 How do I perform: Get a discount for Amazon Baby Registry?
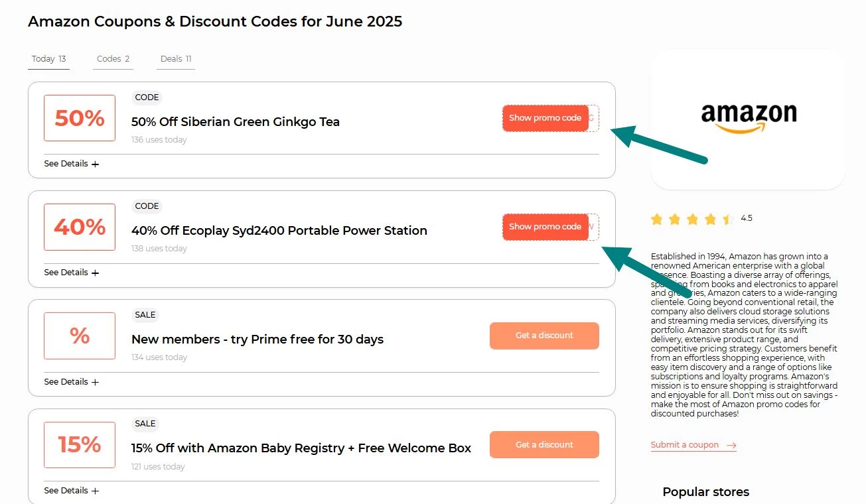point(544,444)
